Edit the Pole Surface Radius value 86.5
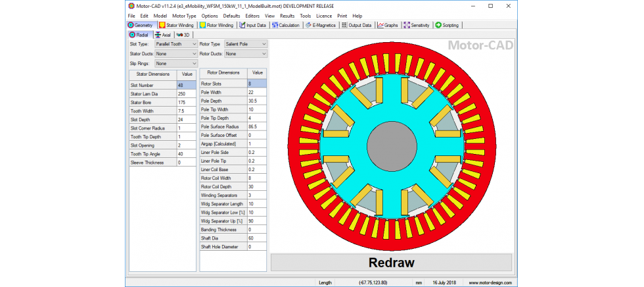This screenshot has height=287, width=644. click(257, 126)
